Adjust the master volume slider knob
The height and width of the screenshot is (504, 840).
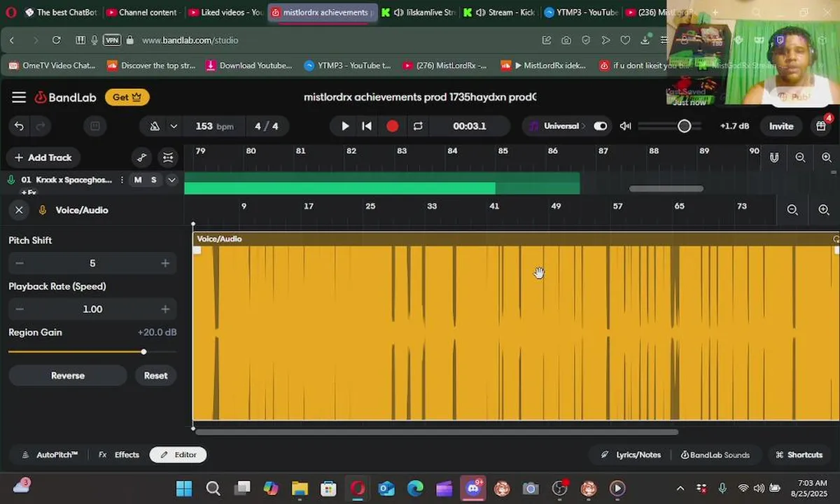pos(684,126)
